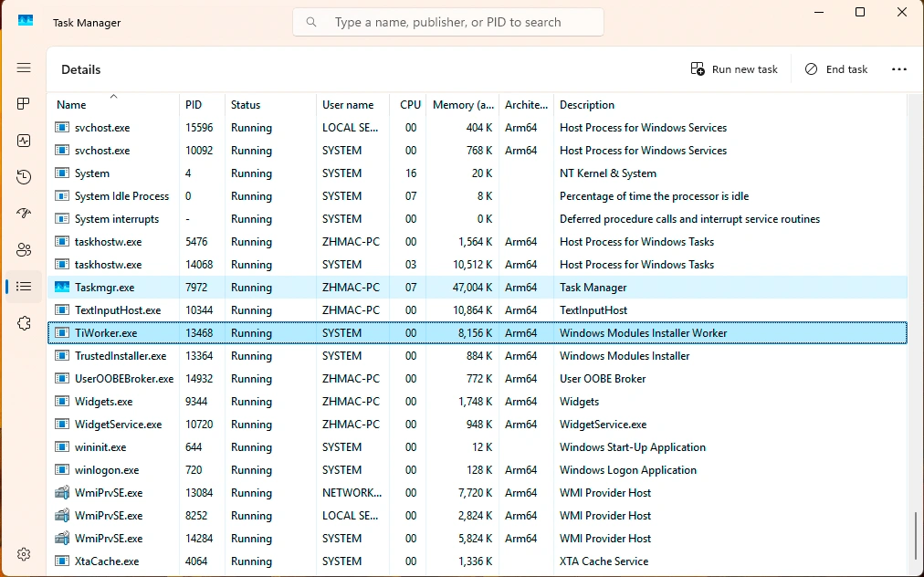
Task: Click the End task button
Action: (x=836, y=69)
